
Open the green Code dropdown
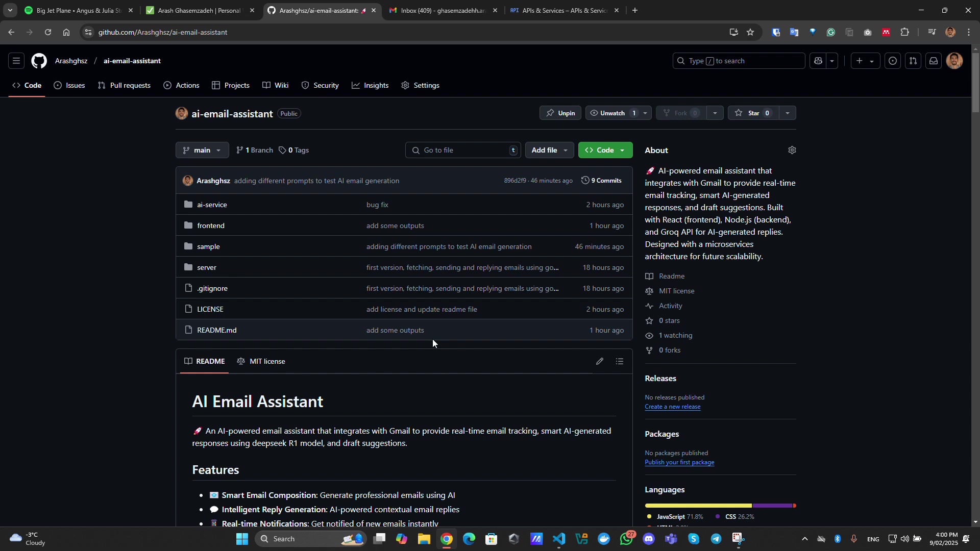click(x=605, y=150)
